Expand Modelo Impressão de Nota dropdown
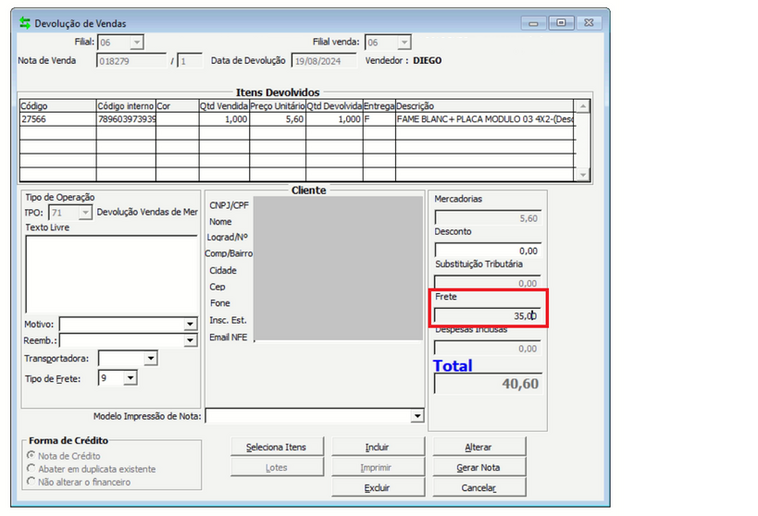This screenshot has height=516, width=758. pyautogui.click(x=417, y=416)
